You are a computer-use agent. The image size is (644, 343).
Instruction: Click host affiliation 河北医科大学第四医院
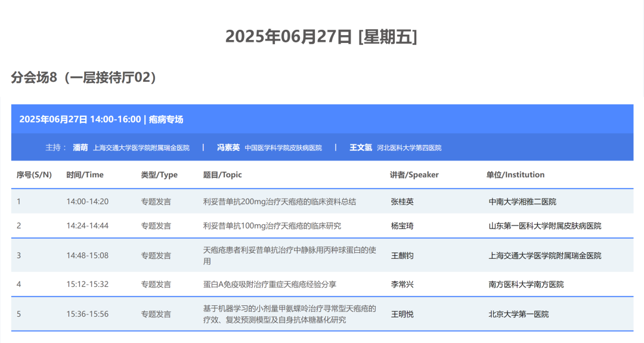(409, 148)
